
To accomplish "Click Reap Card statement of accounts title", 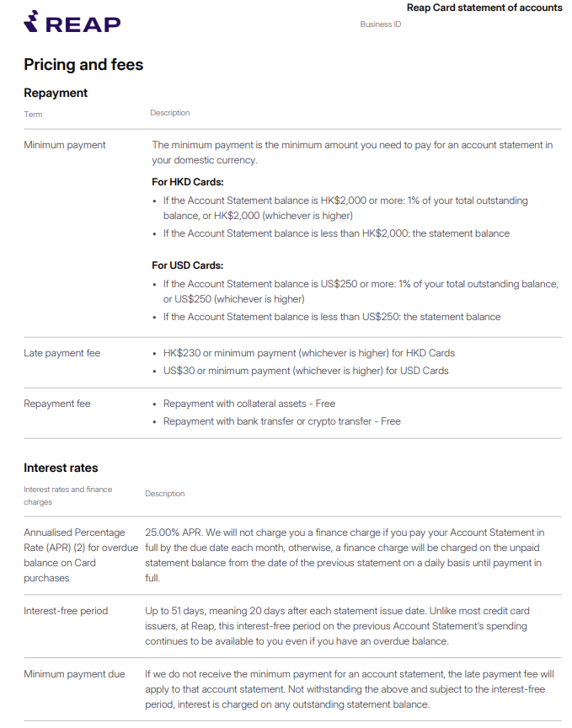I will (x=484, y=8).
